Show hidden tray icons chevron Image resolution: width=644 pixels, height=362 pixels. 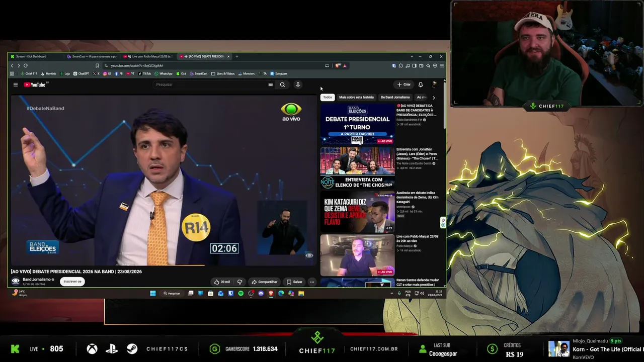[x=392, y=293]
